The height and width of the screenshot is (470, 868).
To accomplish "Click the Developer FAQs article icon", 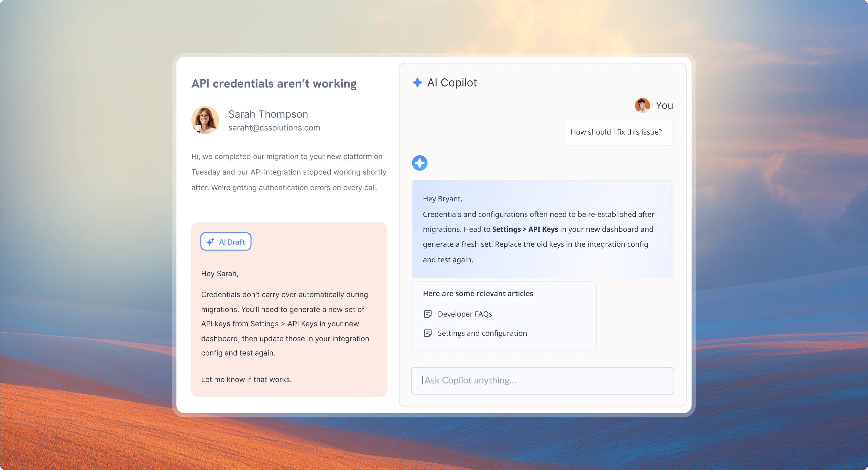I will pyautogui.click(x=428, y=314).
